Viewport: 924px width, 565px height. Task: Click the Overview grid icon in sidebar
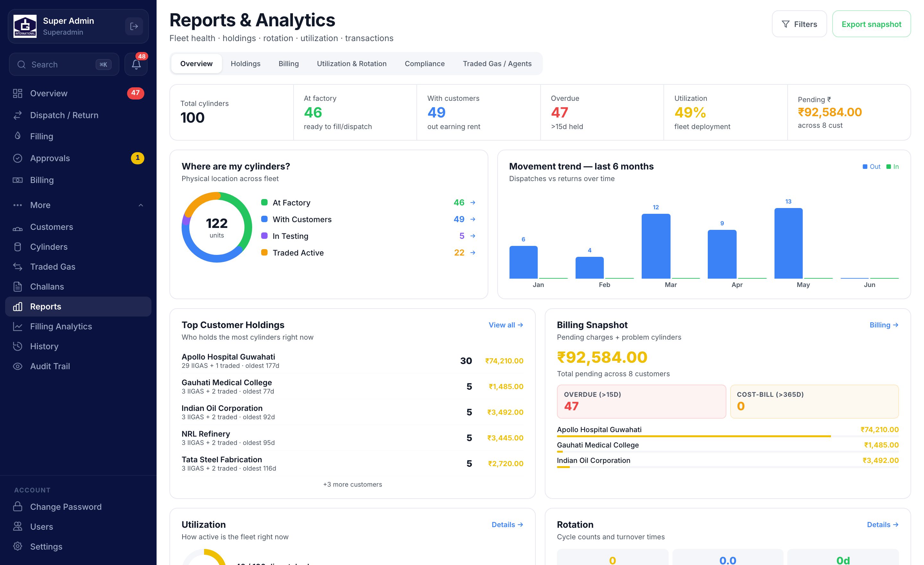coord(18,93)
